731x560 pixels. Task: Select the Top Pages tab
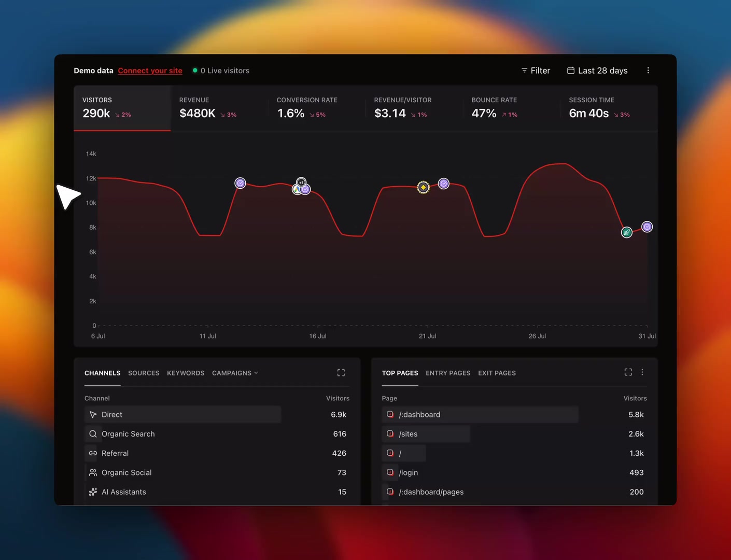point(400,373)
